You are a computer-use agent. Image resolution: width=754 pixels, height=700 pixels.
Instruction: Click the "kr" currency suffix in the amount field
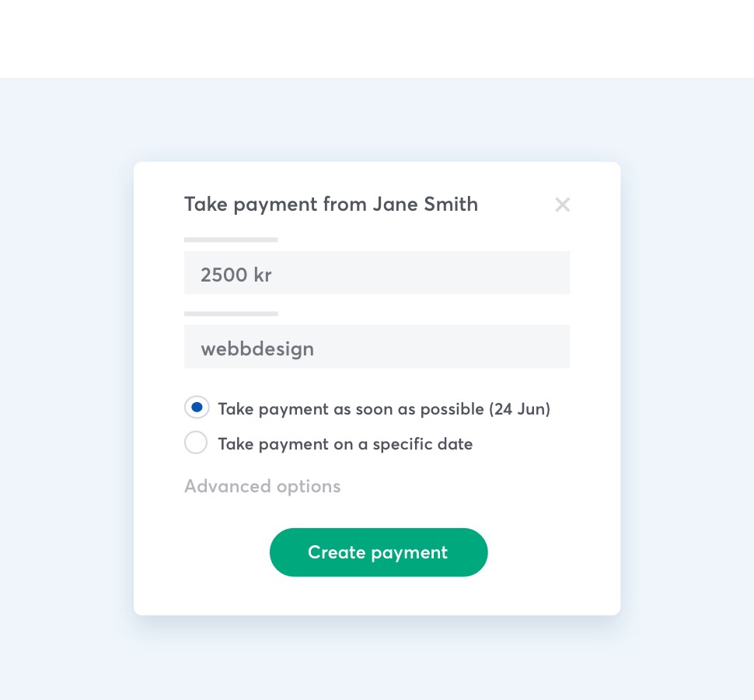point(263,275)
